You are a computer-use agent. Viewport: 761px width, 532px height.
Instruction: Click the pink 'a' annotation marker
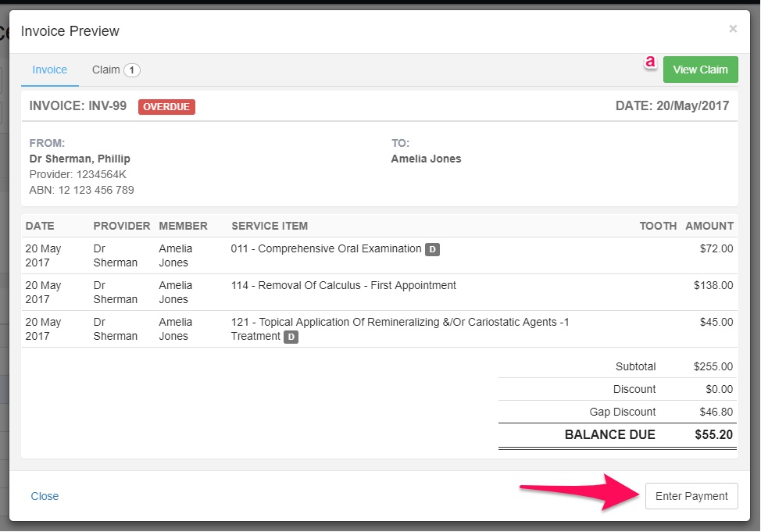click(650, 62)
